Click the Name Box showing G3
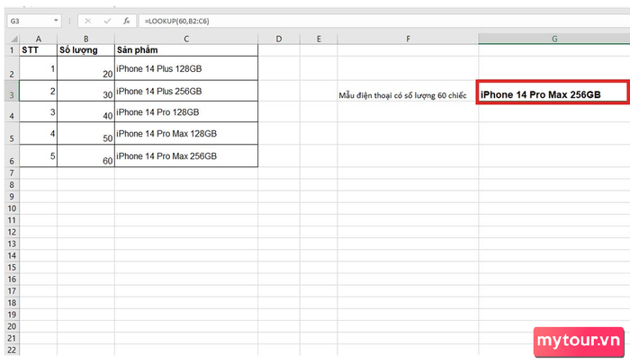The width and height of the screenshot is (630, 364). tap(30, 21)
